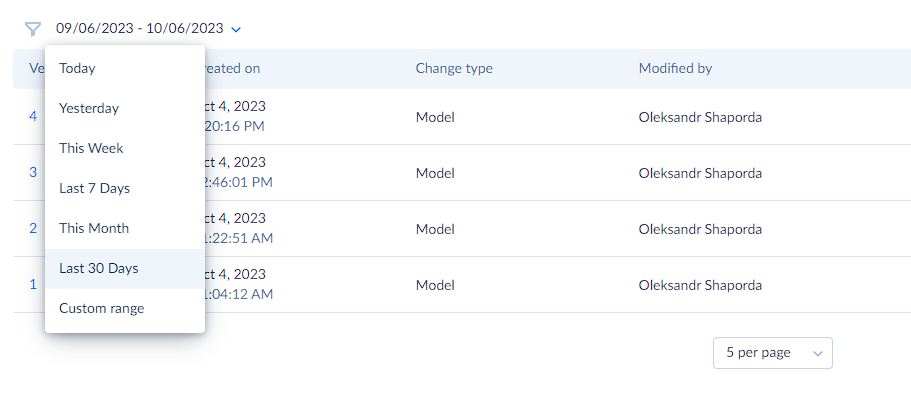Screen dimensions: 911x397
Task: Open version 2 link
Action: point(33,228)
